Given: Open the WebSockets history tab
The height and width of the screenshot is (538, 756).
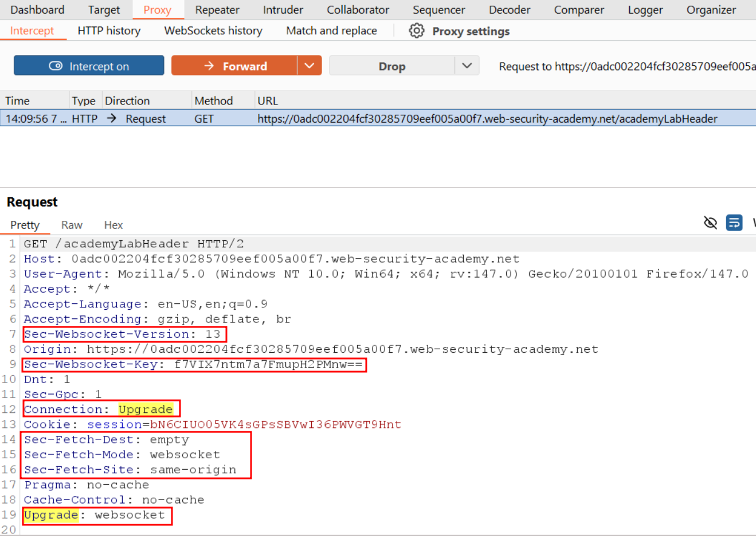Looking at the screenshot, I should [x=213, y=31].
